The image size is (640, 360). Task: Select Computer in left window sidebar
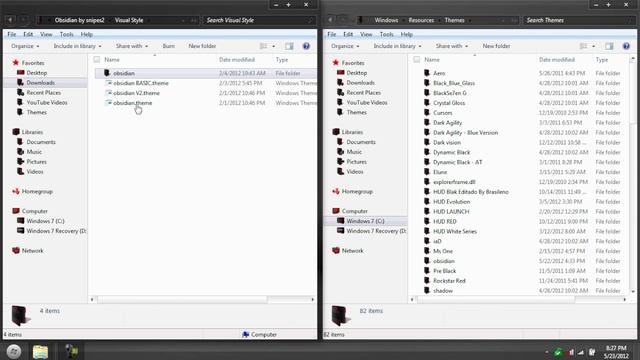[x=34, y=211]
